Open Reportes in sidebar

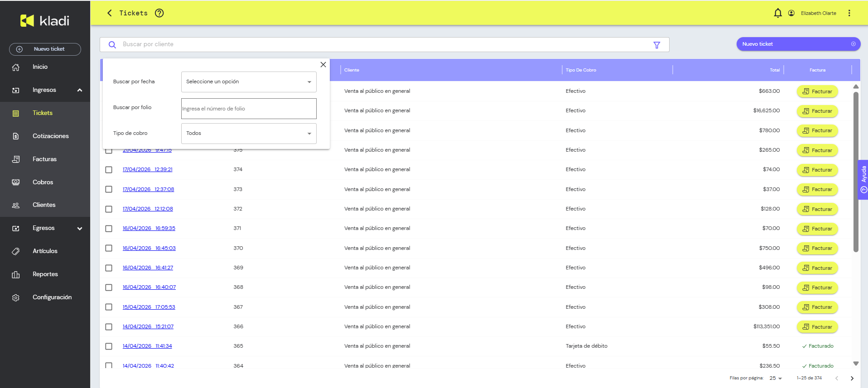45,274
